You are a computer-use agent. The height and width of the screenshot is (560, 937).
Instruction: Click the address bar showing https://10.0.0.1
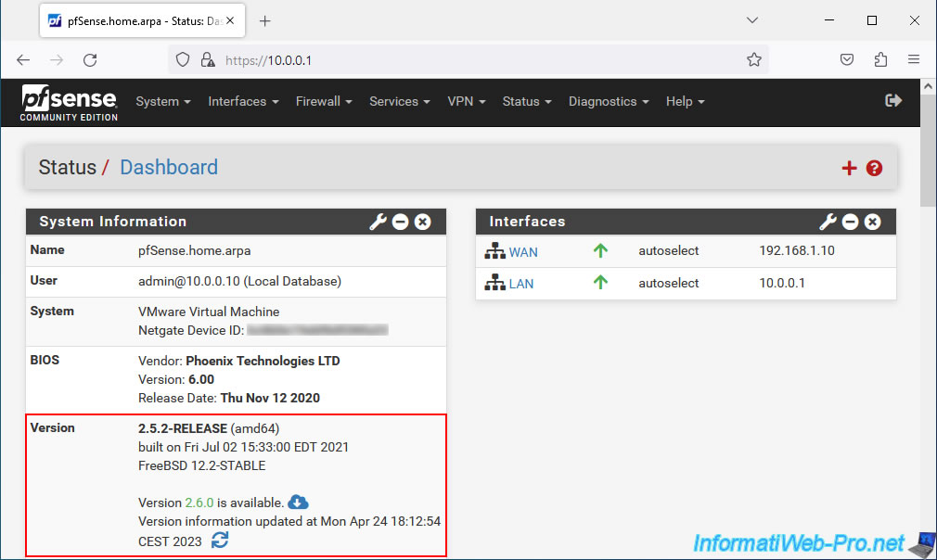click(468, 59)
